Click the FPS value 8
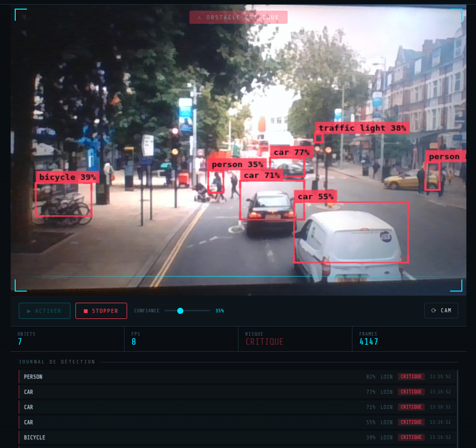The image size is (476, 448). [x=134, y=342]
